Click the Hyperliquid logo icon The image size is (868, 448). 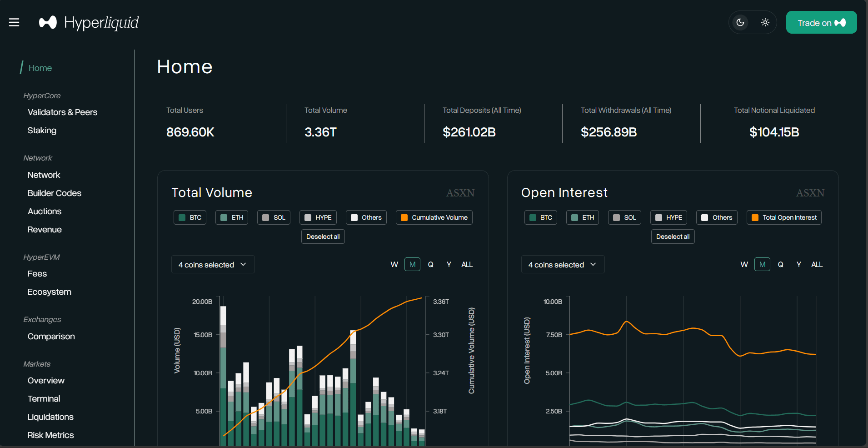(48, 22)
